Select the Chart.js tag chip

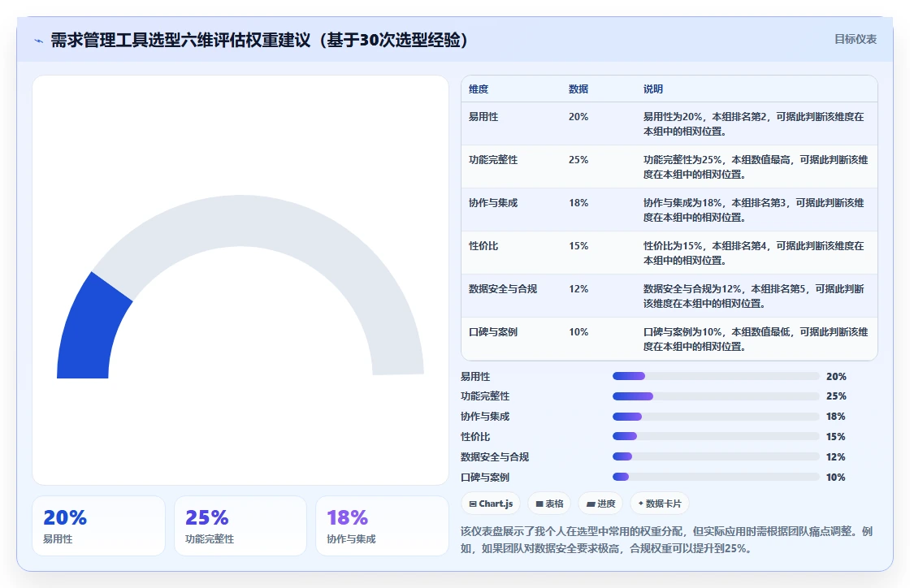pos(491,504)
